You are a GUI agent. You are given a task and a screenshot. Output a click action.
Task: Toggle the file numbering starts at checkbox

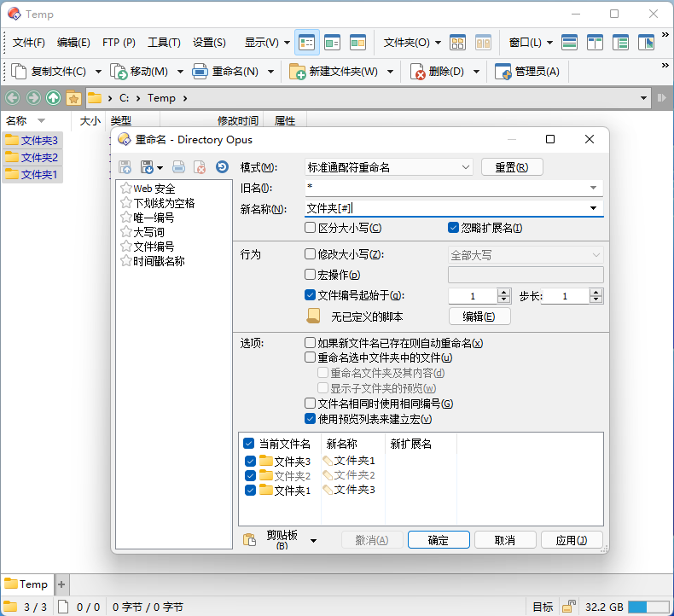pos(310,295)
